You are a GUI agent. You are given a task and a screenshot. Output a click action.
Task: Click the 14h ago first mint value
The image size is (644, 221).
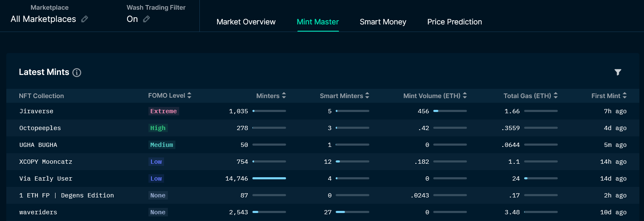(x=613, y=162)
